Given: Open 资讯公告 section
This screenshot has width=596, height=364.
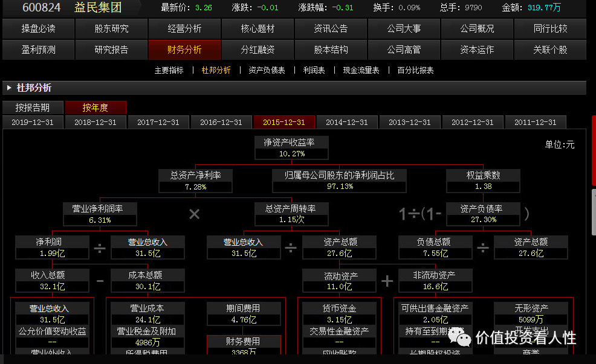Looking at the screenshot, I should click(x=331, y=28).
